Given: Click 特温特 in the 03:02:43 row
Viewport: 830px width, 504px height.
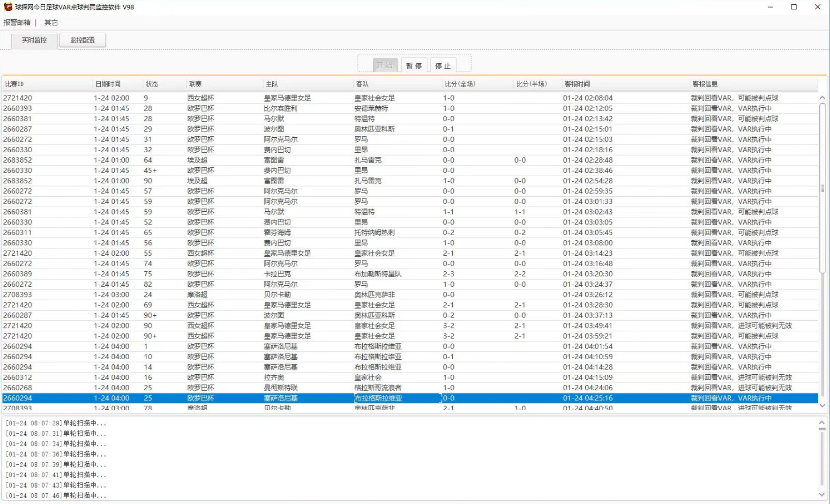Looking at the screenshot, I should point(364,212).
